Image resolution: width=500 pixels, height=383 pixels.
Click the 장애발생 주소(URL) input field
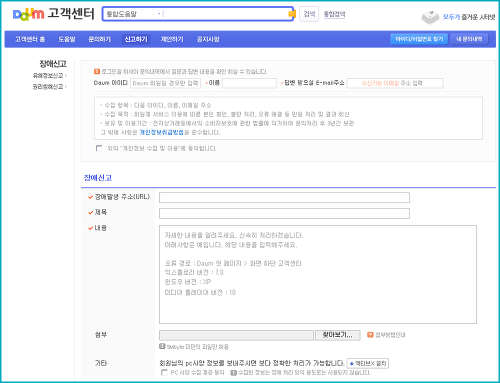[x=284, y=197]
